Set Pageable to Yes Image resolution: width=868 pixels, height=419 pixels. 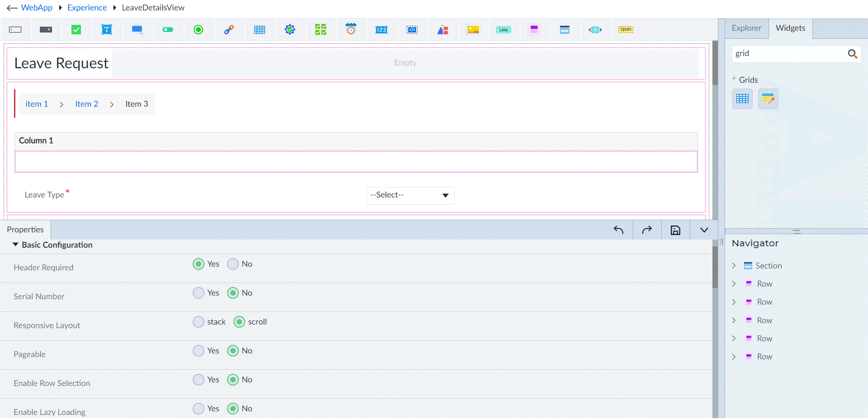198,351
